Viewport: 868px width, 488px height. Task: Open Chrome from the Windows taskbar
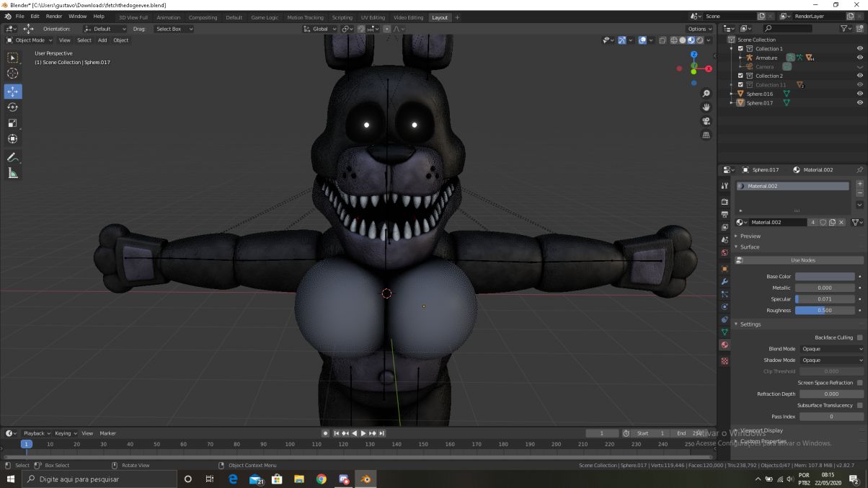[x=322, y=479]
